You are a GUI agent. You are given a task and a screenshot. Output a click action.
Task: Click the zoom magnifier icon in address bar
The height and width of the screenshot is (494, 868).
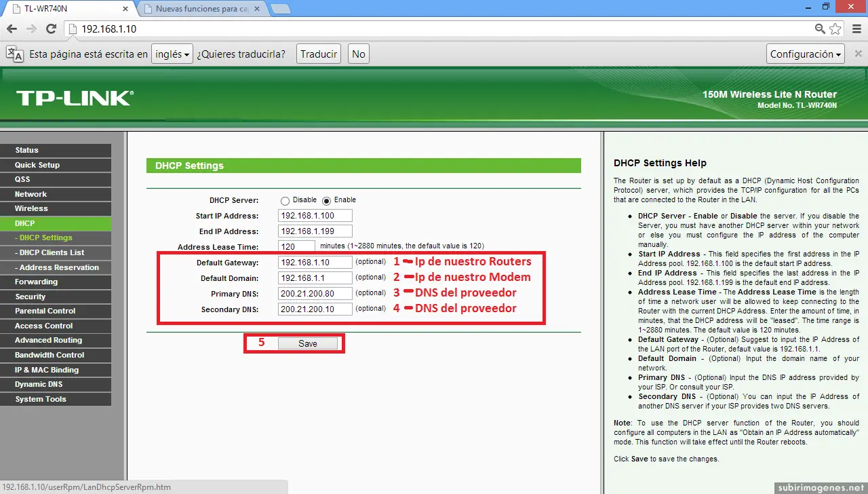tap(820, 29)
